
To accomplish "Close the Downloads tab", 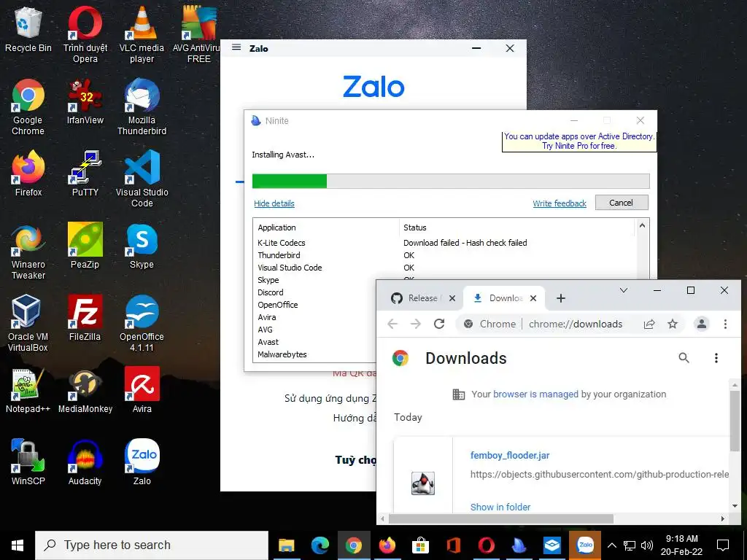I will [533, 298].
